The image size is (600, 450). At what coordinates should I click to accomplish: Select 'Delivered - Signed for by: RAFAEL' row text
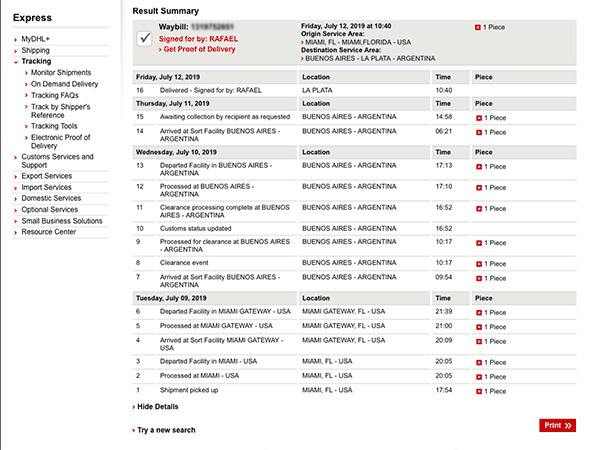pos(210,91)
